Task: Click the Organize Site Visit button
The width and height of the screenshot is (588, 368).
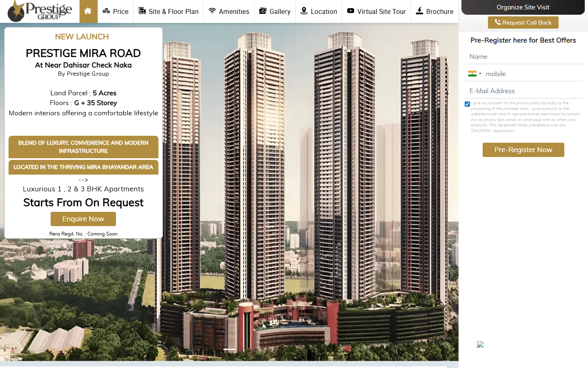Action: point(523,7)
